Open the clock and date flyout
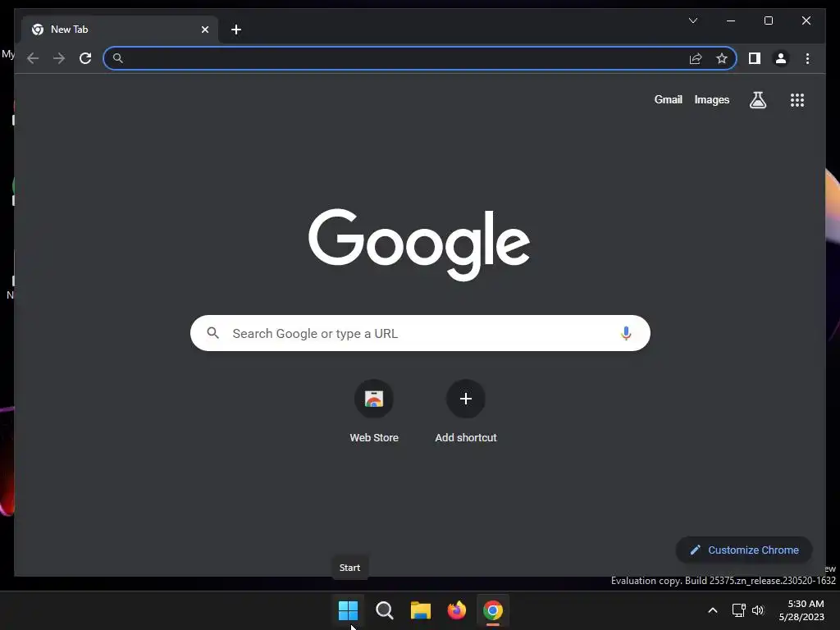Screen dimensions: 840x630 click(801, 610)
